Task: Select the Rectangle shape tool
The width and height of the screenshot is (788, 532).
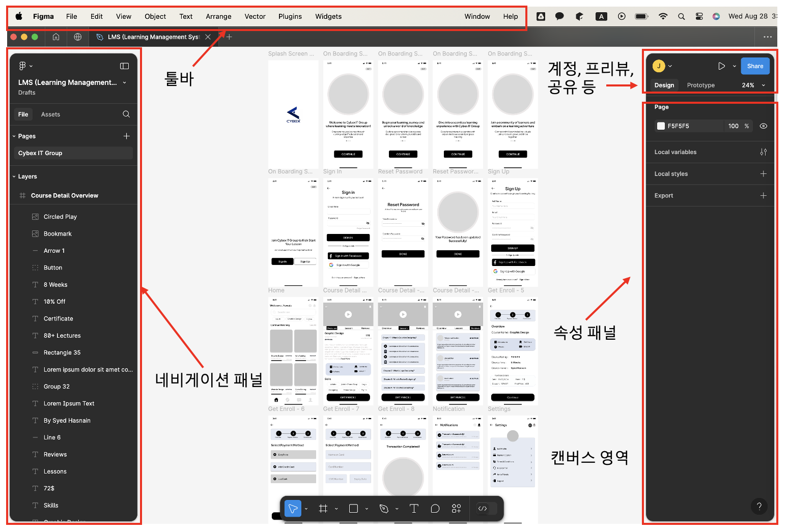Action: (353, 508)
